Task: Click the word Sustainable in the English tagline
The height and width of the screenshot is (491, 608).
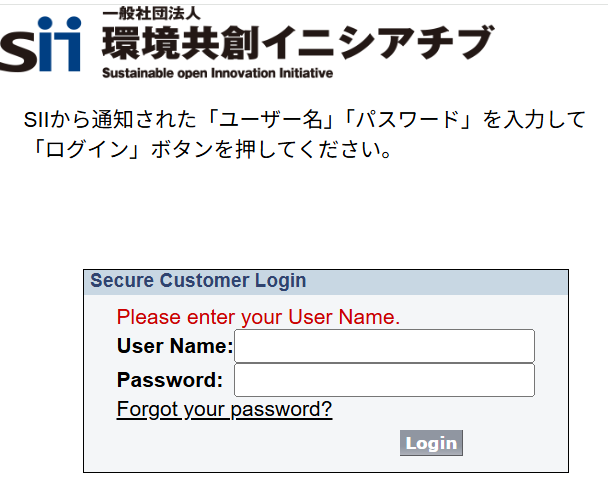Action: click(x=135, y=73)
